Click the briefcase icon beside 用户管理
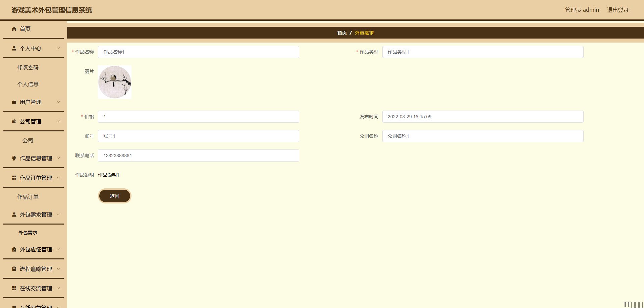The height and width of the screenshot is (308, 644). (x=14, y=102)
